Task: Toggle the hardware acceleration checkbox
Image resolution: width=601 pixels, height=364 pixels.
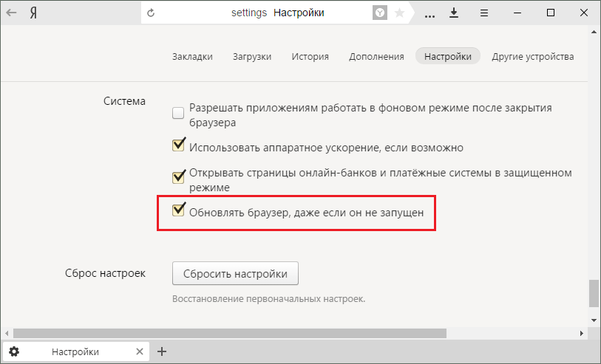Action: (178, 145)
